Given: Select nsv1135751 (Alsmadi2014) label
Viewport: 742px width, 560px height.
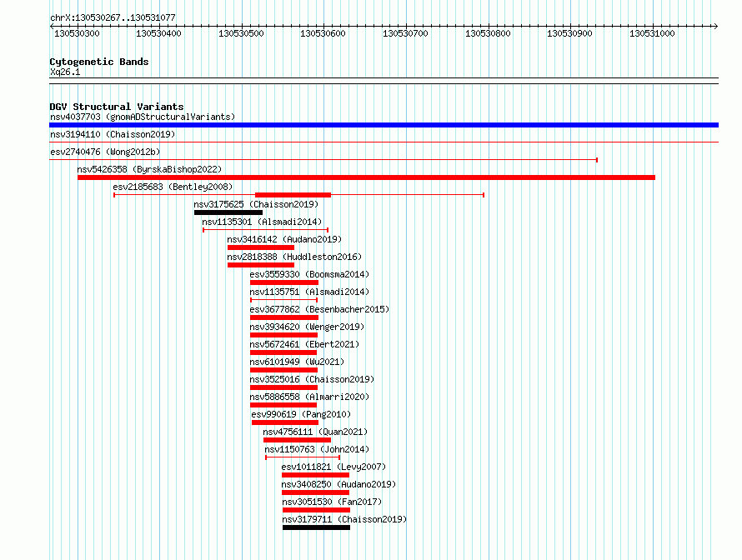Looking at the screenshot, I should [x=309, y=292].
